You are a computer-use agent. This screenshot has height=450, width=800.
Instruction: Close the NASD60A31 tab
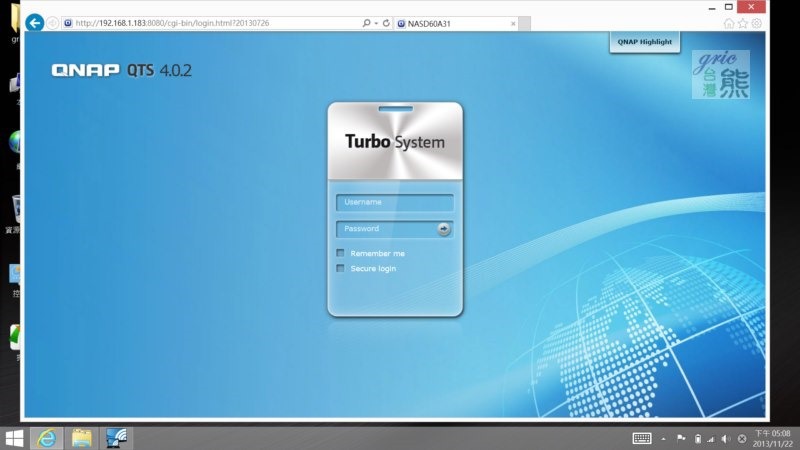pyautogui.click(x=513, y=23)
